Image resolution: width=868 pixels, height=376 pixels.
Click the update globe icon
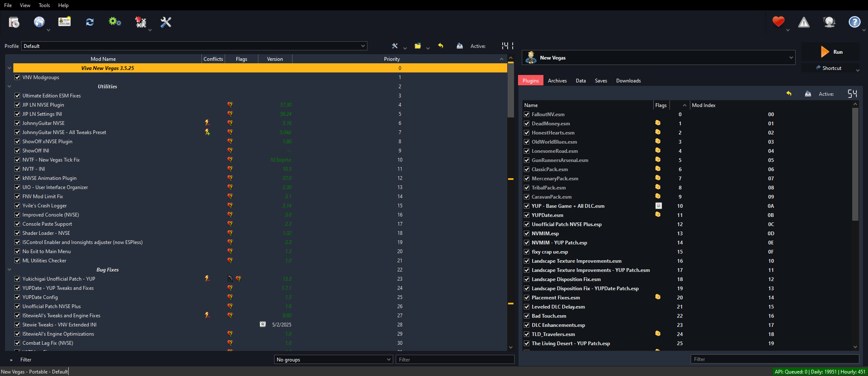tap(829, 22)
